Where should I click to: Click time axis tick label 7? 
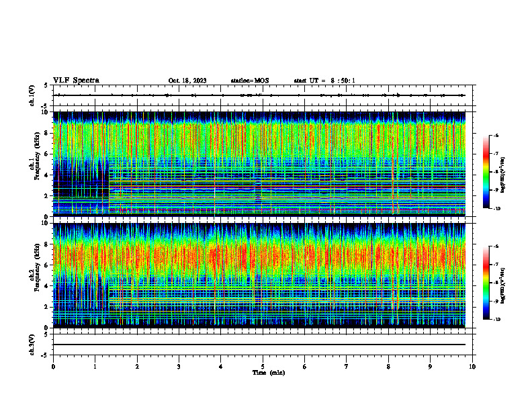coord(347,367)
